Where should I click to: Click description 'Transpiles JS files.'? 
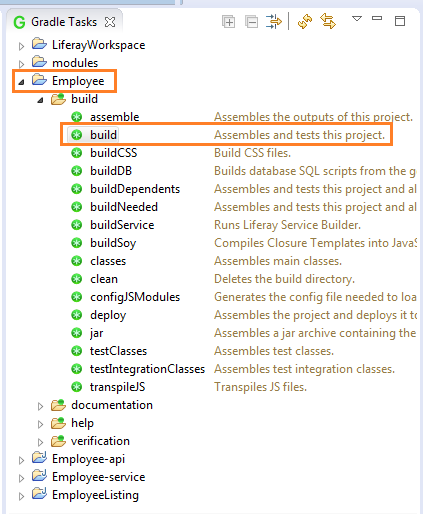click(260, 387)
